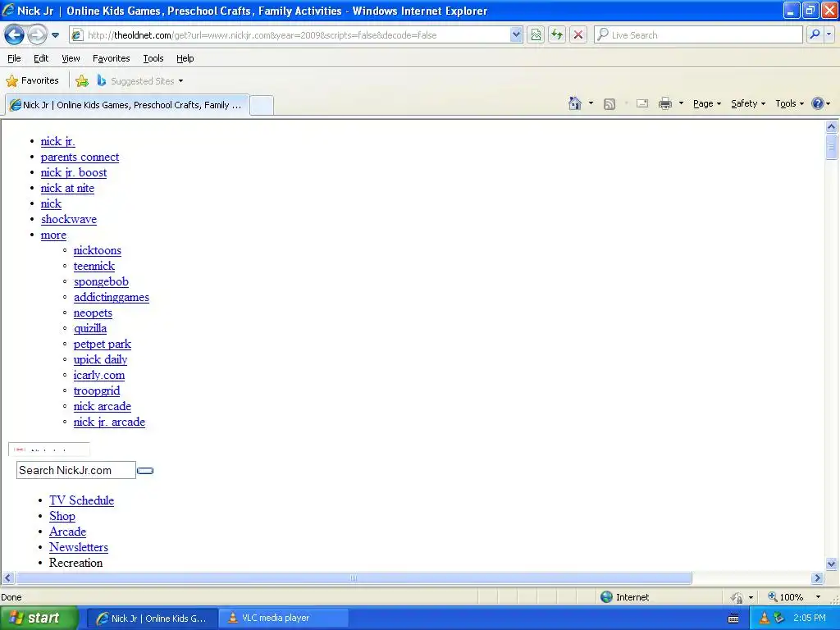Open the Edit menu
840x630 pixels.
41,58
